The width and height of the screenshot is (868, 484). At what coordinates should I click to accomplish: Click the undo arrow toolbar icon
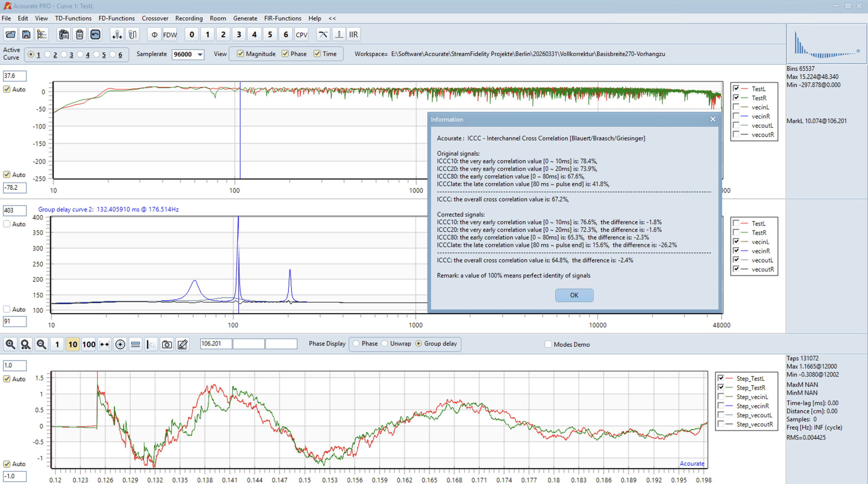click(95, 35)
